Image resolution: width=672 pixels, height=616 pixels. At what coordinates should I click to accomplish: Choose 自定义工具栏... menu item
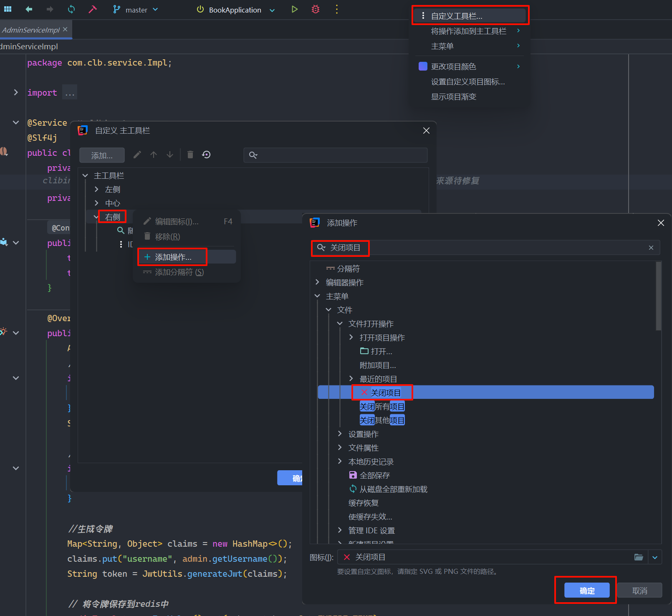pyautogui.click(x=456, y=16)
